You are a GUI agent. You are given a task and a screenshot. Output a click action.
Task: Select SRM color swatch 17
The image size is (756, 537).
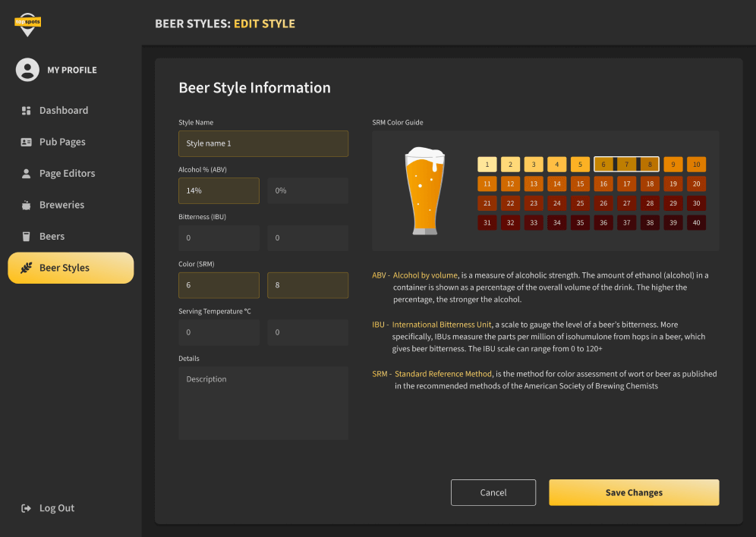tap(627, 184)
